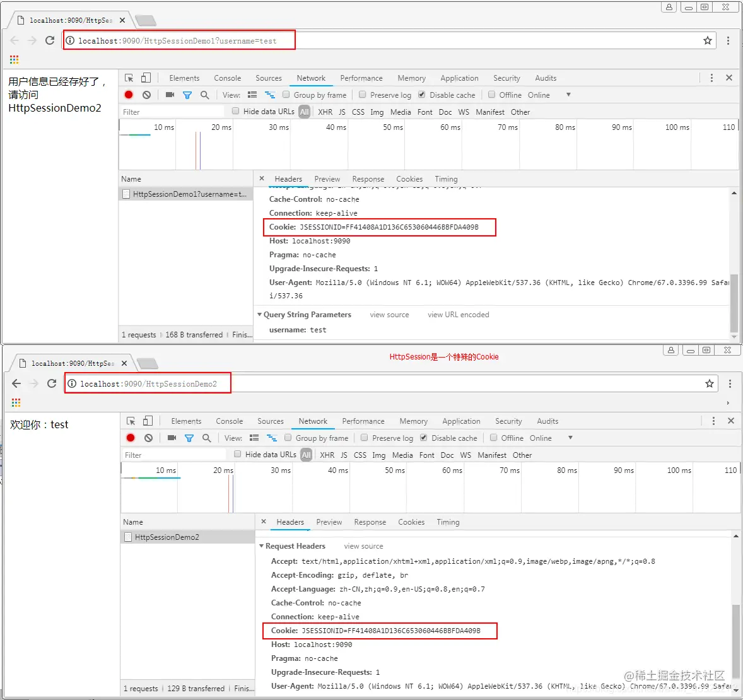Collapse the Request Headers section in bottom DevTools
This screenshot has width=743, height=700.
pos(261,546)
